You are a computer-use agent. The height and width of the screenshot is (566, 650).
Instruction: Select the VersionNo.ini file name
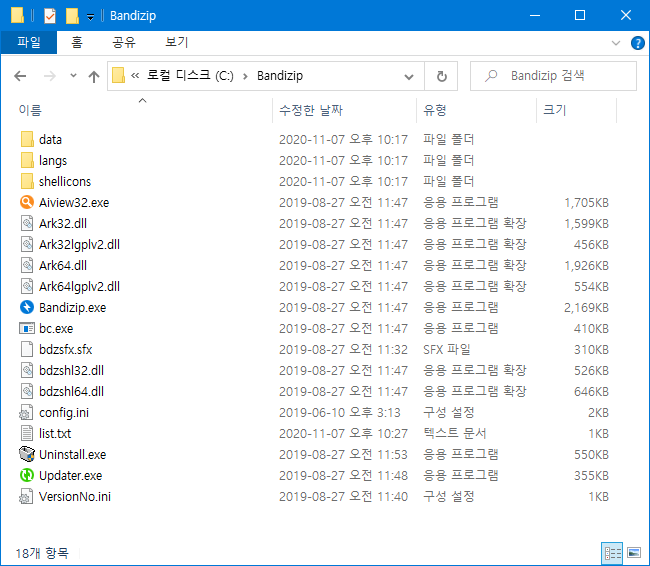click(x=75, y=497)
